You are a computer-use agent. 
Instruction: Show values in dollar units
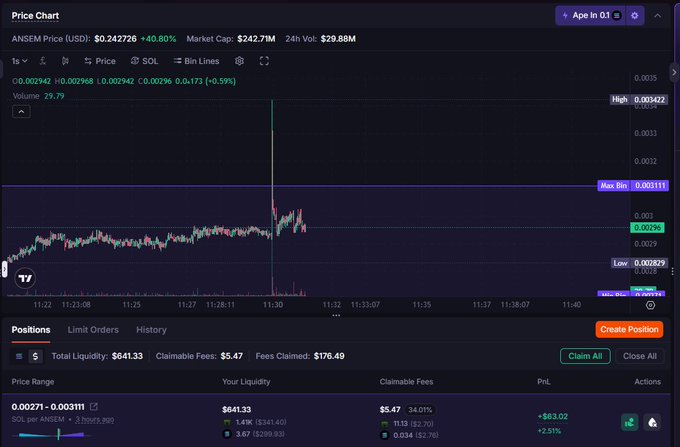[35, 356]
